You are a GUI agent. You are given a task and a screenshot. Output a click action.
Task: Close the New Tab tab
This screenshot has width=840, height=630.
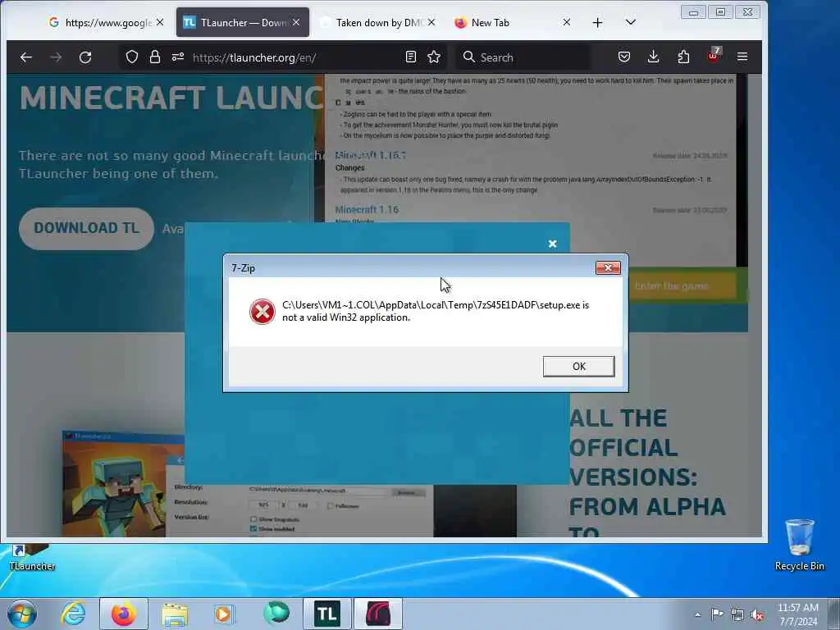567,22
